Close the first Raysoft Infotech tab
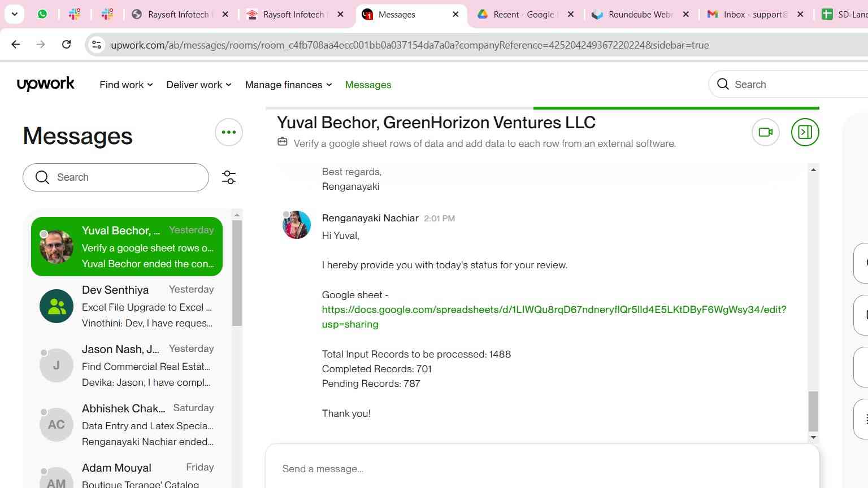Viewport: 868px width, 488px height. coord(225,14)
